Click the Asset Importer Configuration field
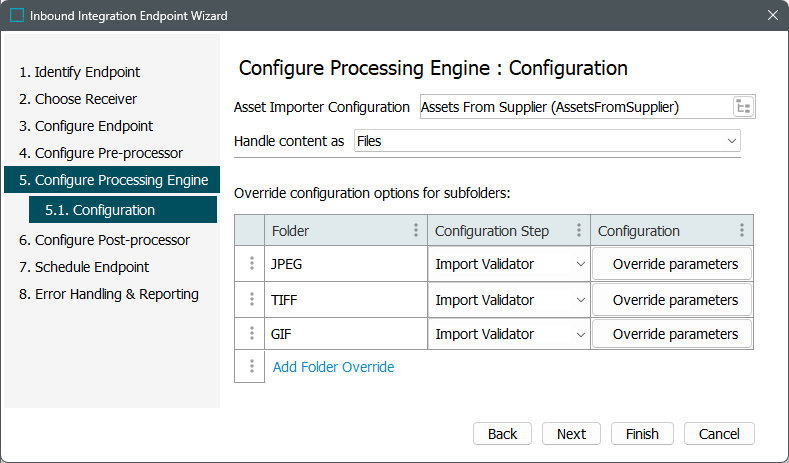Screen dimensions: 789x463 [x=571, y=107]
